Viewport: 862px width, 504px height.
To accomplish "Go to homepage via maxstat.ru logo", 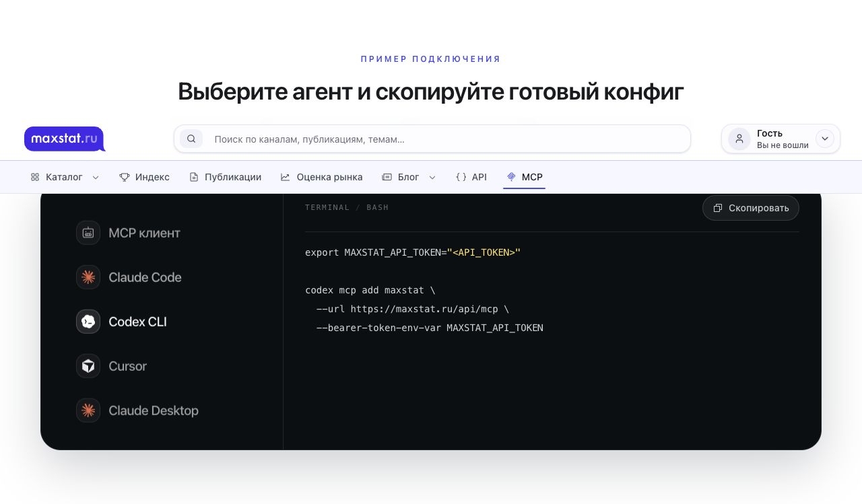I will [x=65, y=139].
